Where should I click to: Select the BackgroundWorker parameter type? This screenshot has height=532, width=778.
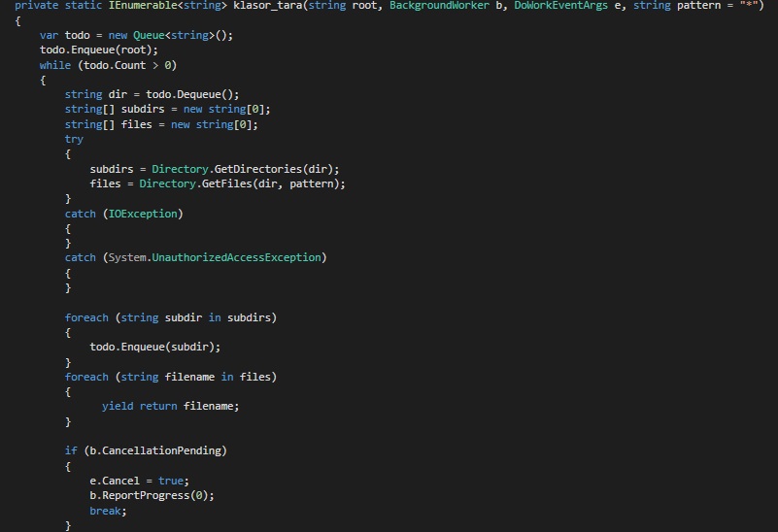point(439,6)
